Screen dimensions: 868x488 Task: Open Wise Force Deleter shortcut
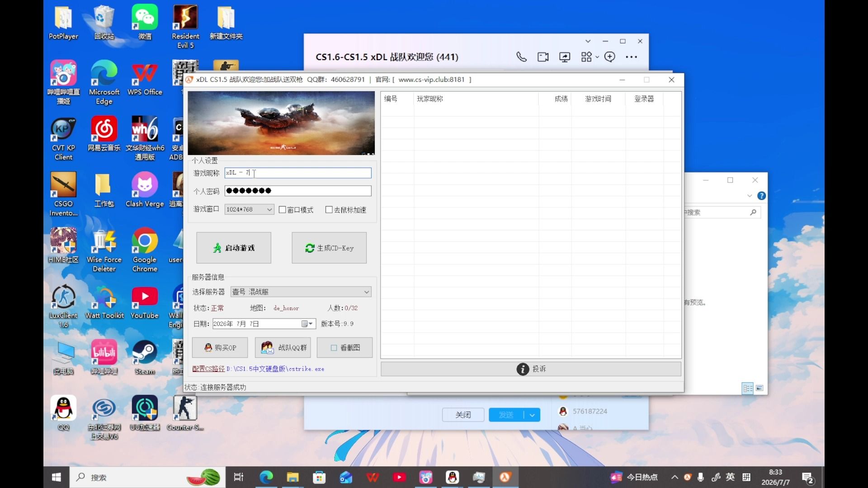click(104, 249)
